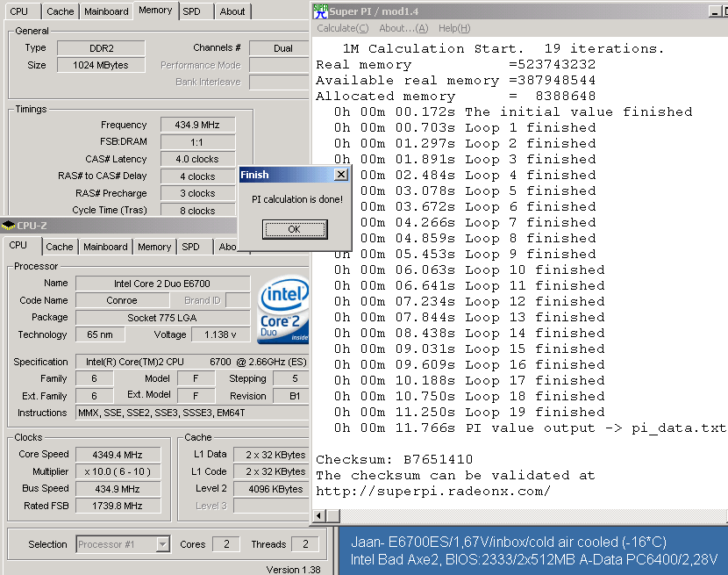Screen dimensions: 728x575
Task: Click the Core Speed value 4349.4 MHz
Action: coord(118,455)
